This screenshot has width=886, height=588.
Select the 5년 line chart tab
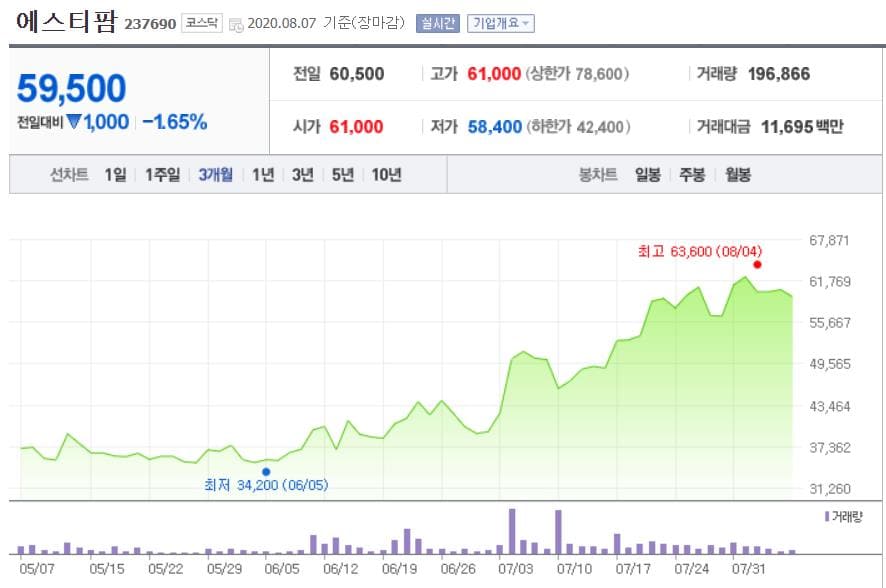coord(342,175)
